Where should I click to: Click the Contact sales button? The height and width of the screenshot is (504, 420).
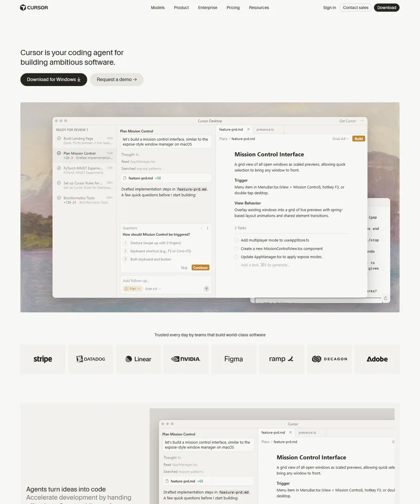(x=355, y=7)
